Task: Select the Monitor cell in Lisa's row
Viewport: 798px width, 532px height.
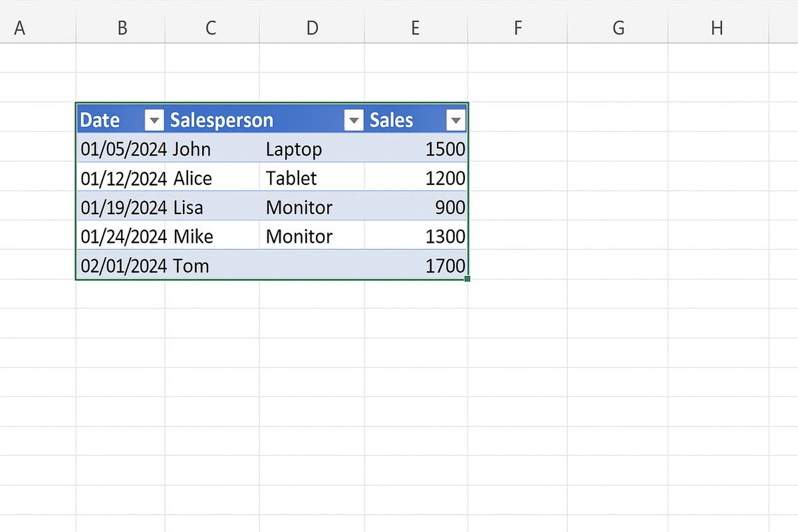Action: (x=312, y=207)
